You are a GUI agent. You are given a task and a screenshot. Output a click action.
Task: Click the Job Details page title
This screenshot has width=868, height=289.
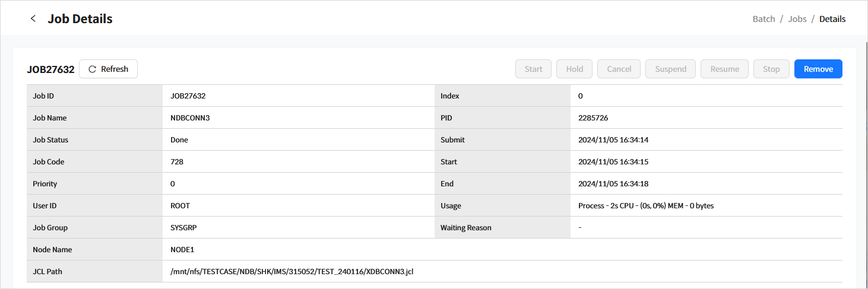pos(80,19)
